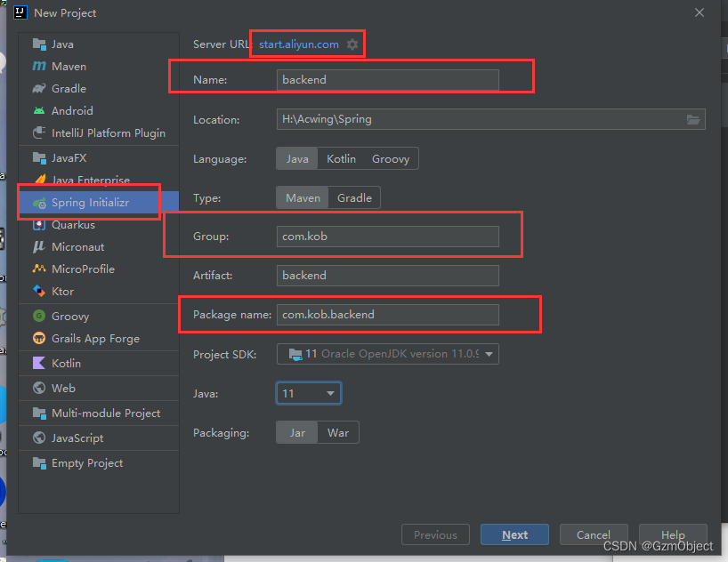Browse for Location with the folder icon
This screenshot has width=728, height=562.
tap(693, 120)
